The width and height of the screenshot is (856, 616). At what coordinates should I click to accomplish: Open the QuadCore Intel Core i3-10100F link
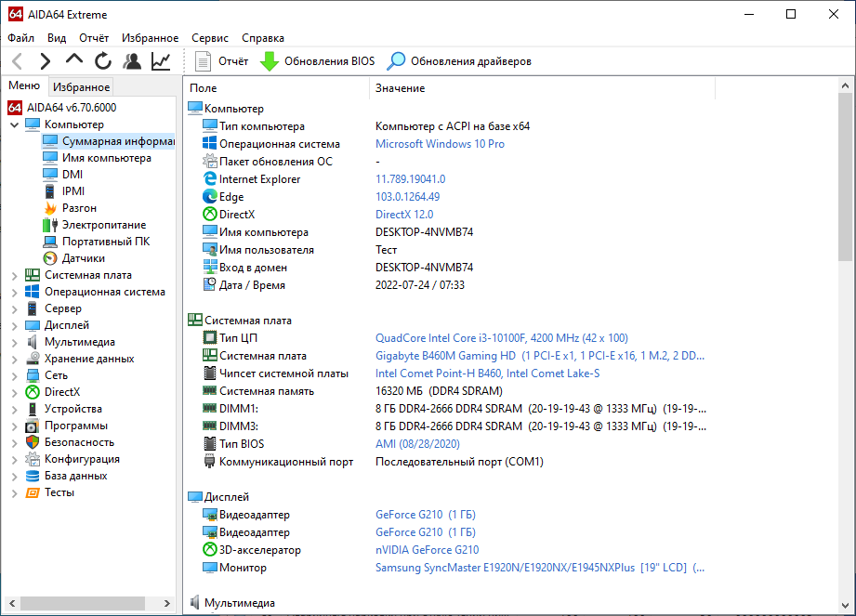[501, 338]
